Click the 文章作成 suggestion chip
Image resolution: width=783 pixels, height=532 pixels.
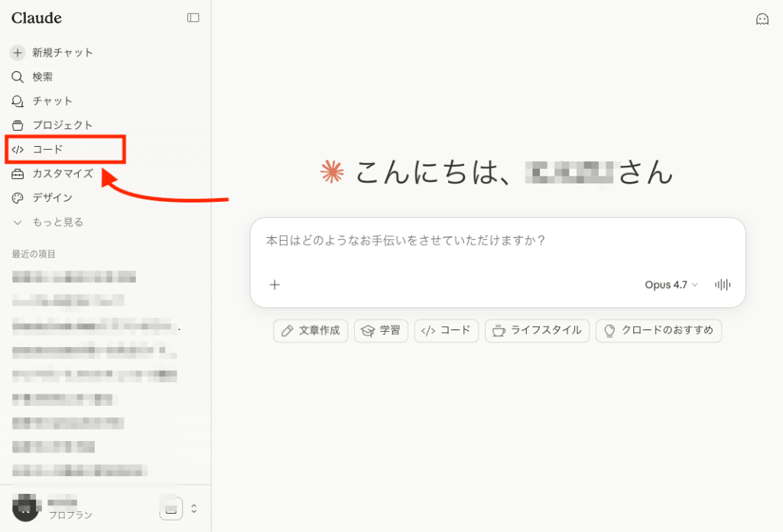(x=310, y=330)
